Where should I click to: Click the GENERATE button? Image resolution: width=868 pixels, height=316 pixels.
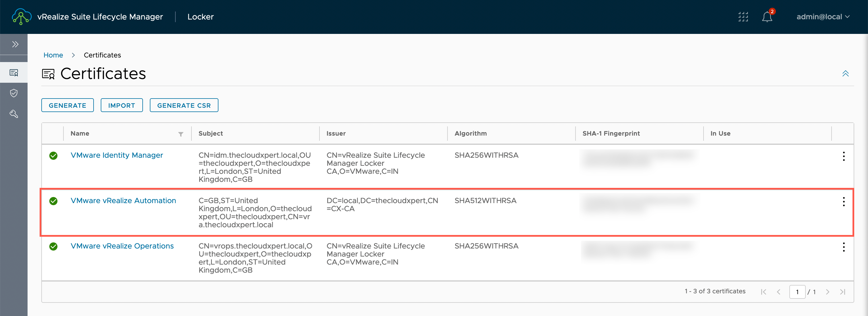coord(67,105)
